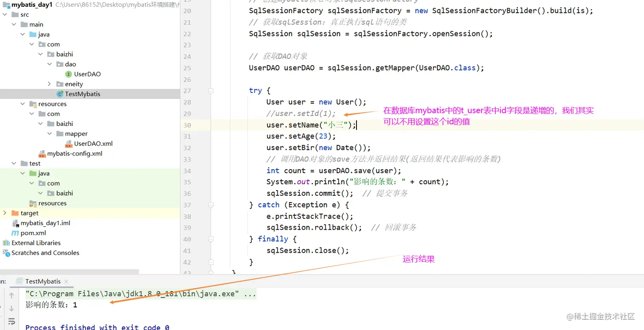Click the mybatis-config.xml file icon
The width and height of the screenshot is (644, 330).
tap(42, 153)
